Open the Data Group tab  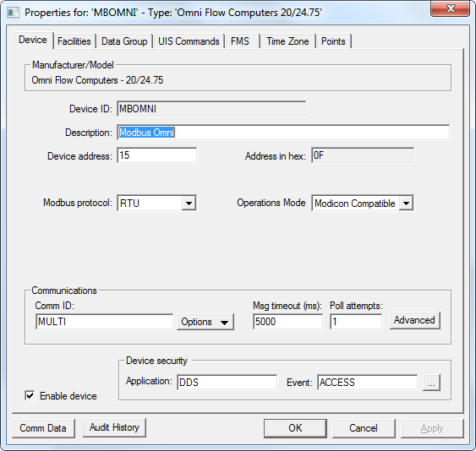[x=124, y=41]
